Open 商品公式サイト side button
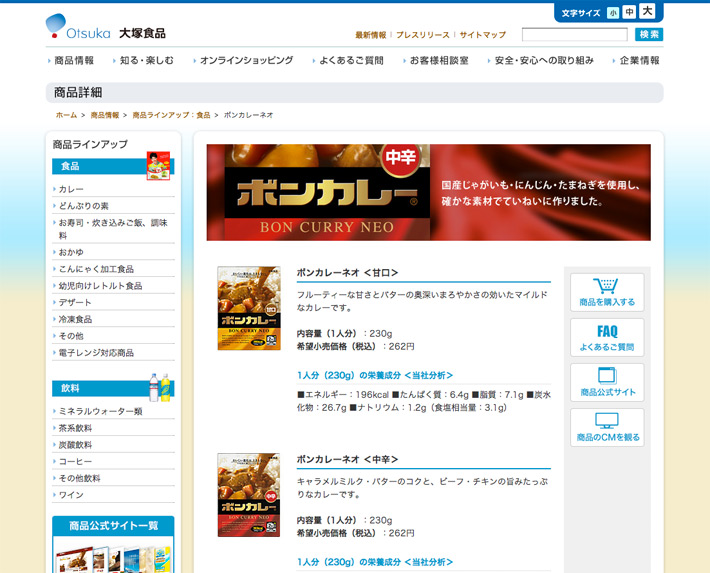Screen dimensions: 710x573 pyautogui.click(x=607, y=382)
